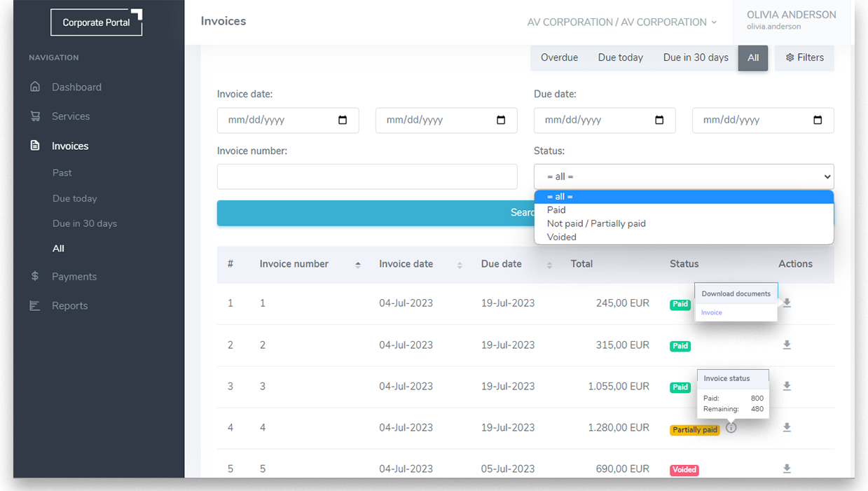The height and width of the screenshot is (491, 868).
Task: Expand the AV CORPORATION company selector
Action: pos(622,22)
